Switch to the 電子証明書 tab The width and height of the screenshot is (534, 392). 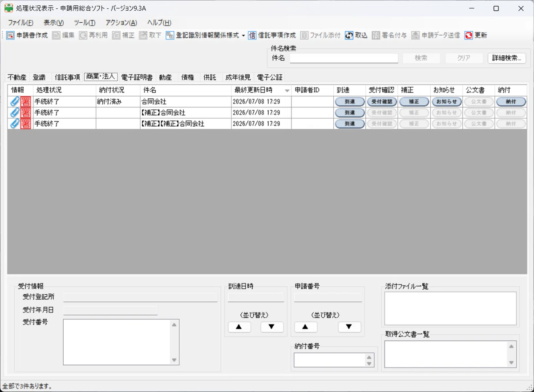(137, 77)
